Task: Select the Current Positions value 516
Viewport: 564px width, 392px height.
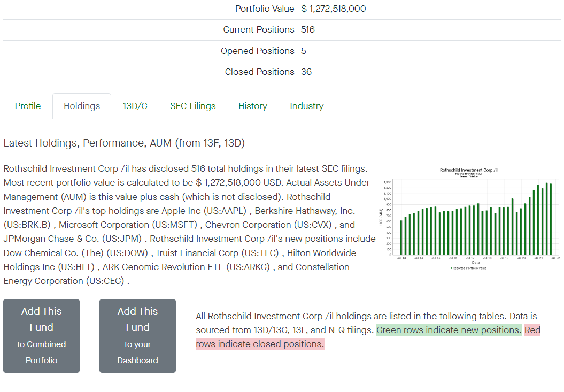Action: pyautogui.click(x=308, y=29)
